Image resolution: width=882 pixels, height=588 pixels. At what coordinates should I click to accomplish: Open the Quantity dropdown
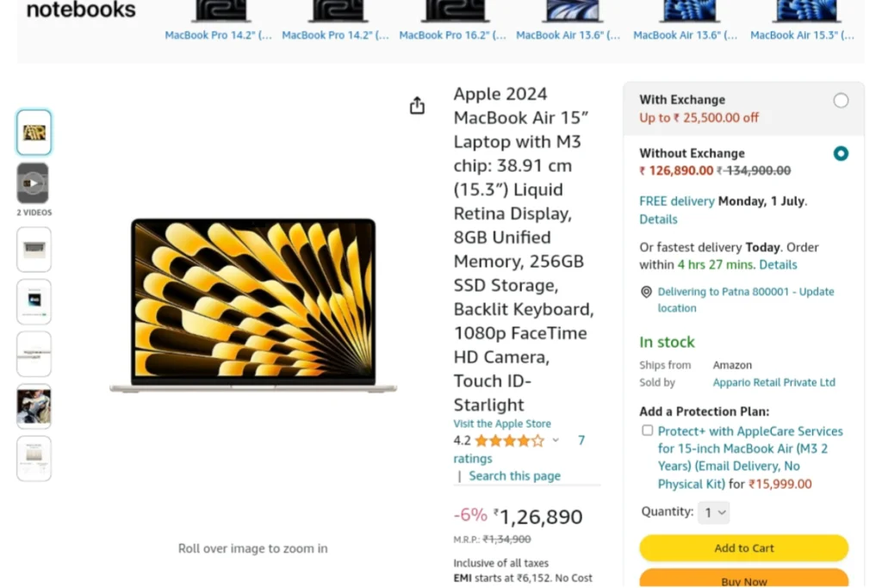(714, 512)
